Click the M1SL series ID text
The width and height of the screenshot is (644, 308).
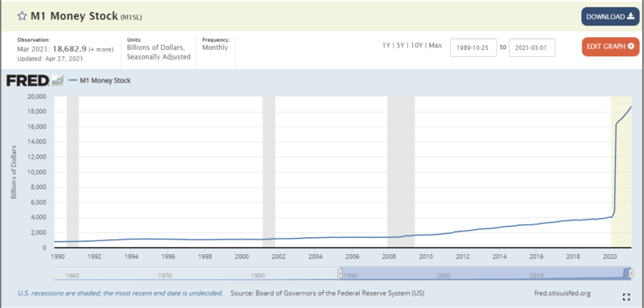[131, 17]
